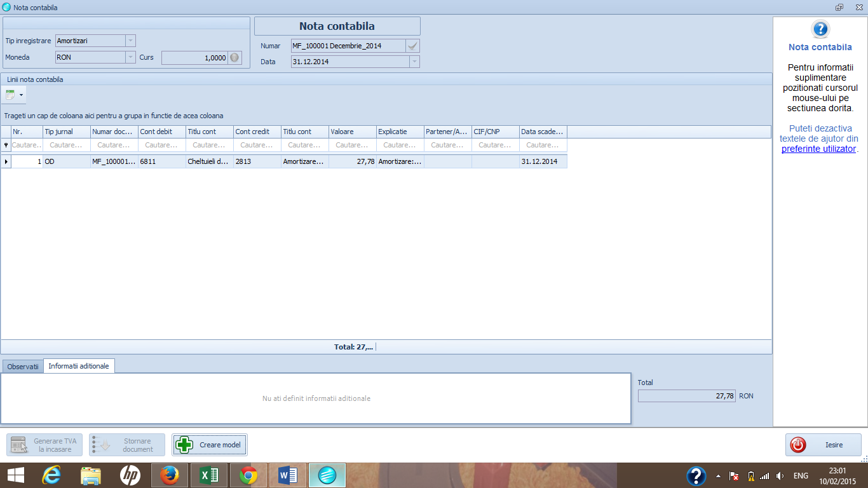Click the ENG language indicator
This screenshot has height=488, width=868.
pyautogui.click(x=801, y=476)
